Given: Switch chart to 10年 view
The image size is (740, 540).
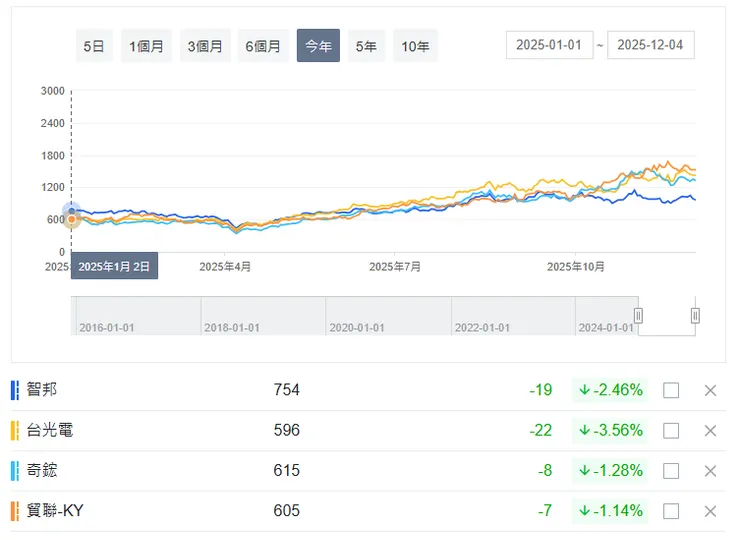Looking at the screenshot, I should coord(415,46).
